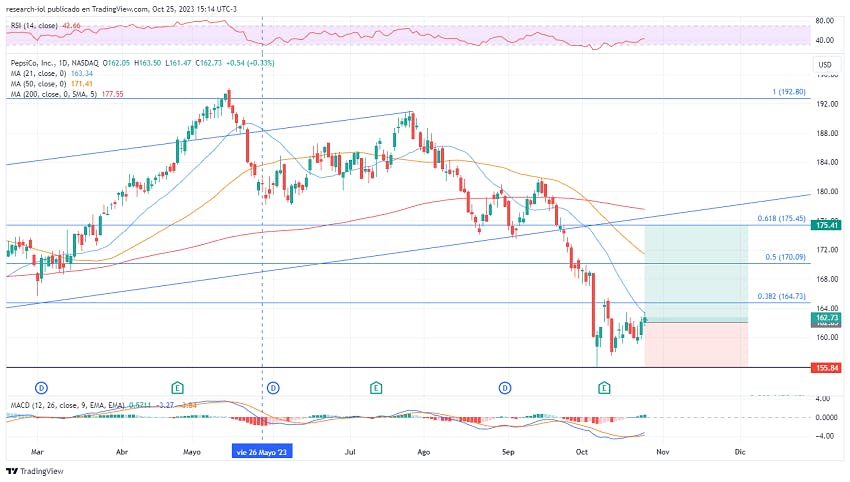Click the 160.00 price axis value
Viewport: 850px width, 482px height.
coord(827,337)
